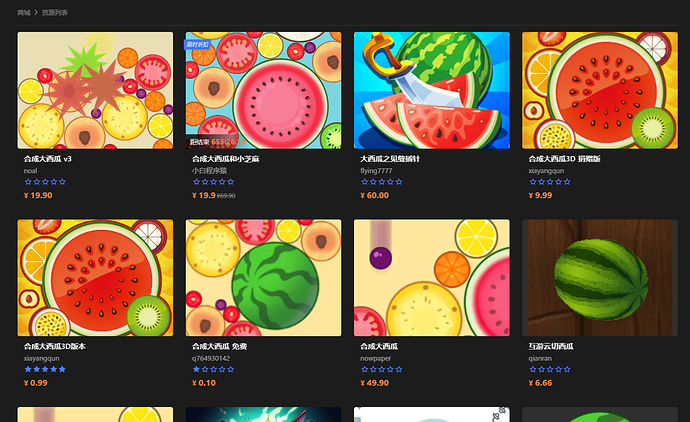Open the 合成大西瓜 v3 thumbnail

click(95, 90)
